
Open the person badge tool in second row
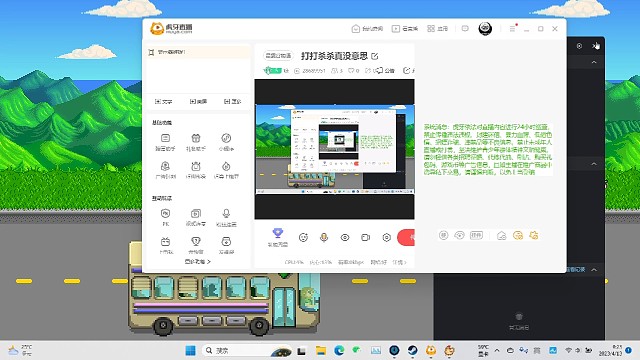(165, 170)
